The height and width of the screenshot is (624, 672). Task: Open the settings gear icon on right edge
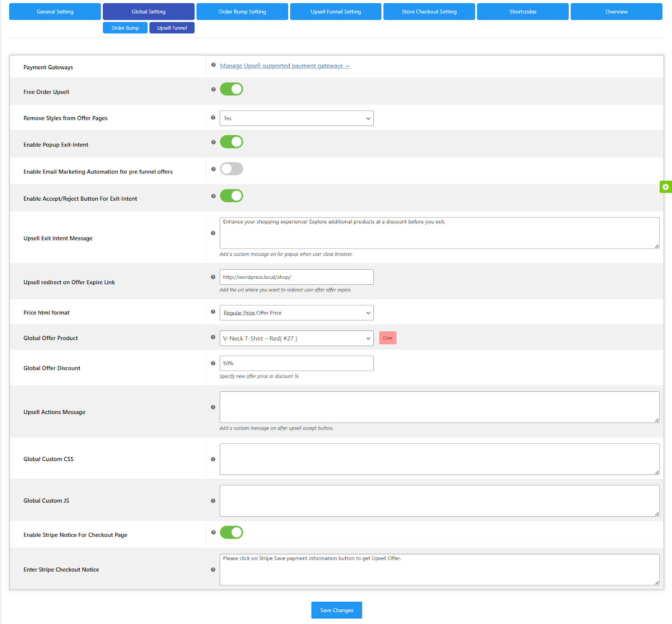(x=665, y=187)
